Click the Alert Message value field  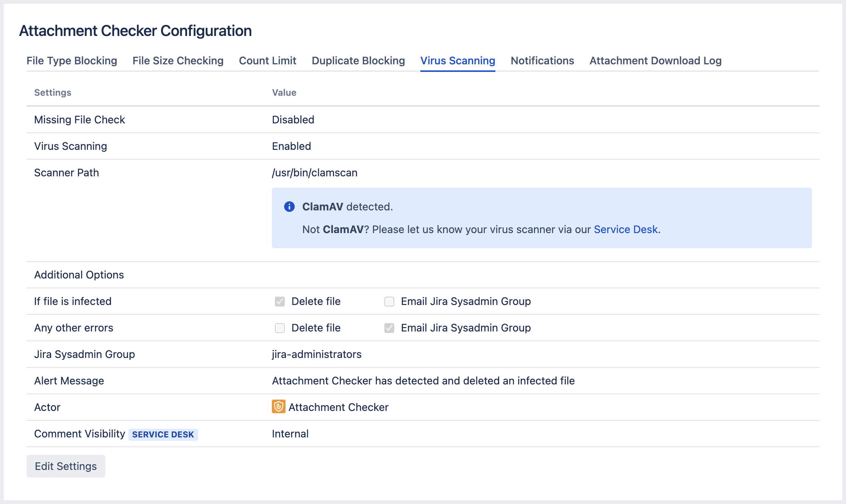pyautogui.click(x=423, y=380)
